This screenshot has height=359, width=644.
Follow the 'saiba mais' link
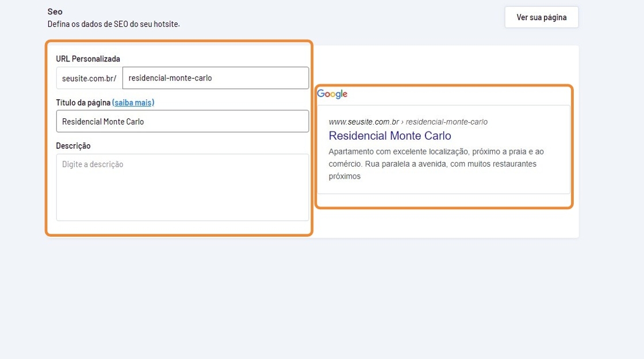point(133,102)
